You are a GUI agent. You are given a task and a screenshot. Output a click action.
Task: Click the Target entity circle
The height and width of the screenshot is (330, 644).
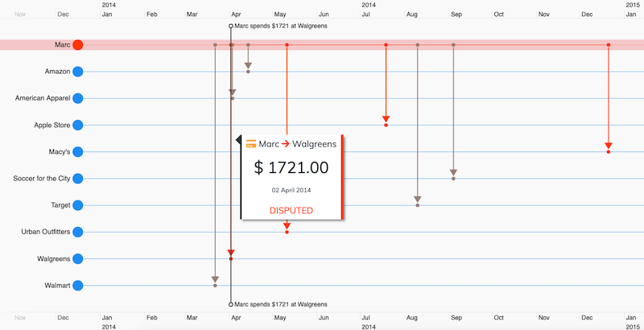[77, 205]
